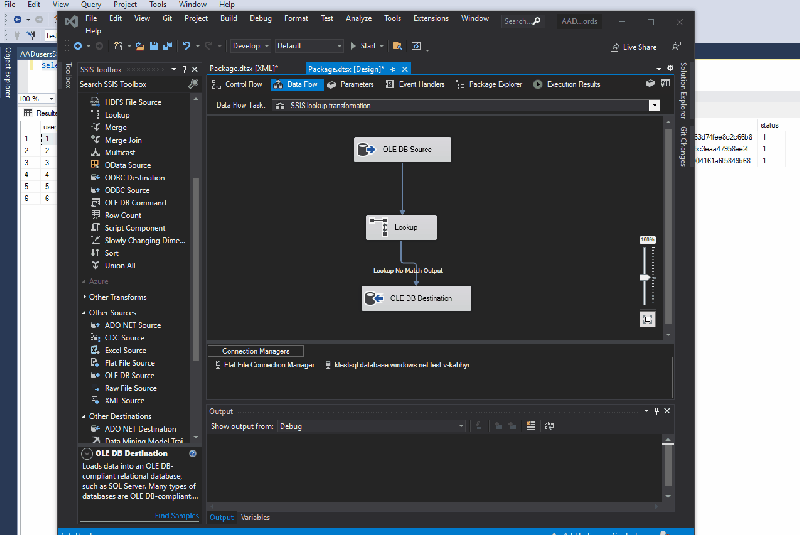
Task: Collapse the Other Destinations group
Action: (x=84, y=416)
